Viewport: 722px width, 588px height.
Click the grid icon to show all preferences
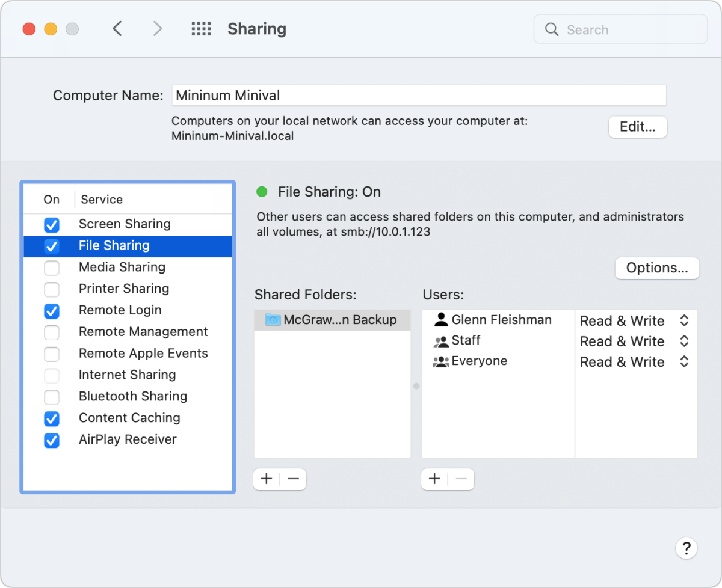tap(202, 28)
